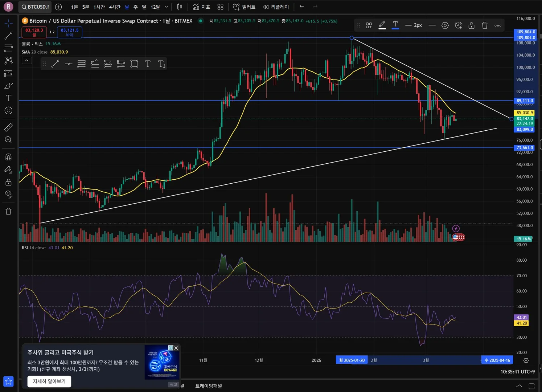Click the 자세히 알아보기 button

click(49, 381)
